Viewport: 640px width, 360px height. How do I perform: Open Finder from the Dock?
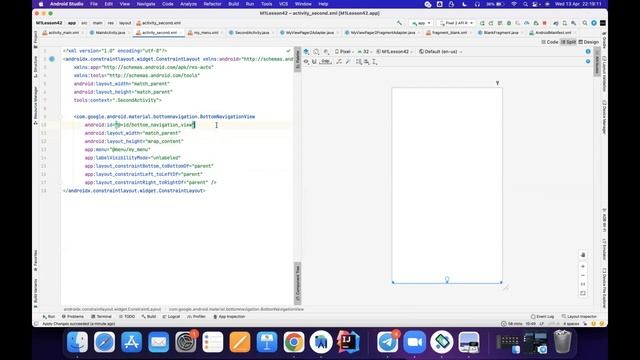[x=77, y=342]
